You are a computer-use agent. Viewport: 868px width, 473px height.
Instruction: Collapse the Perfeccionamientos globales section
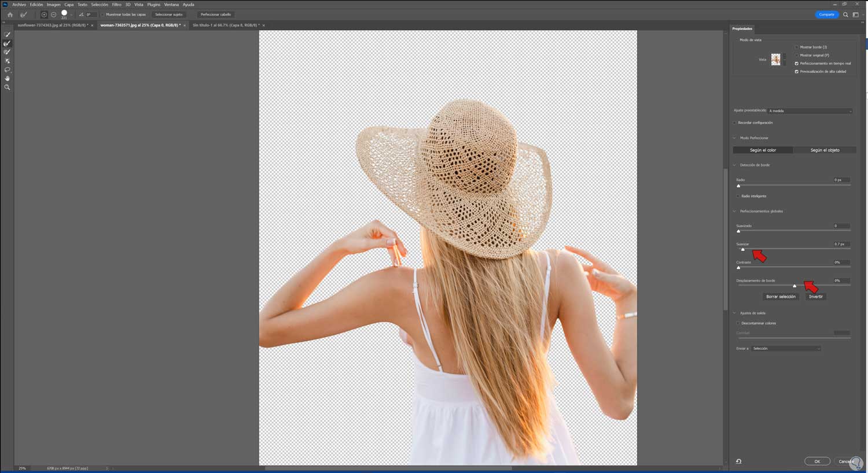(x=735, y=211)
